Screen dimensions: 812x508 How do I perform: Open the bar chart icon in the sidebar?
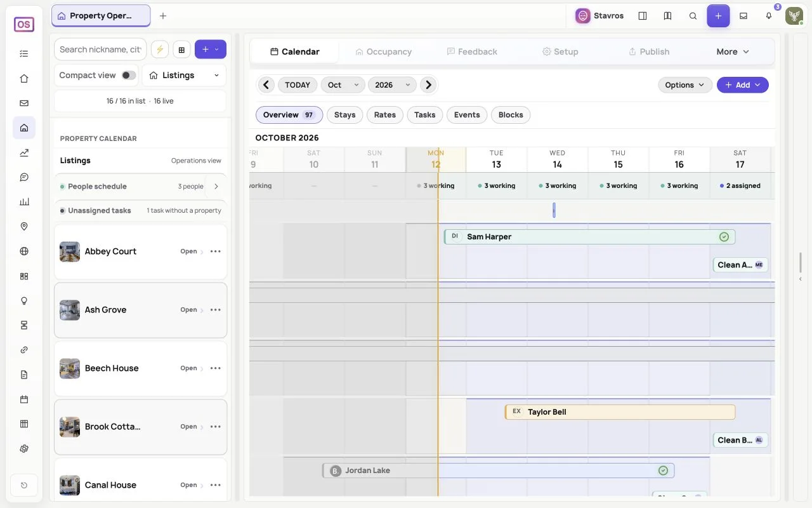(24, 202)
